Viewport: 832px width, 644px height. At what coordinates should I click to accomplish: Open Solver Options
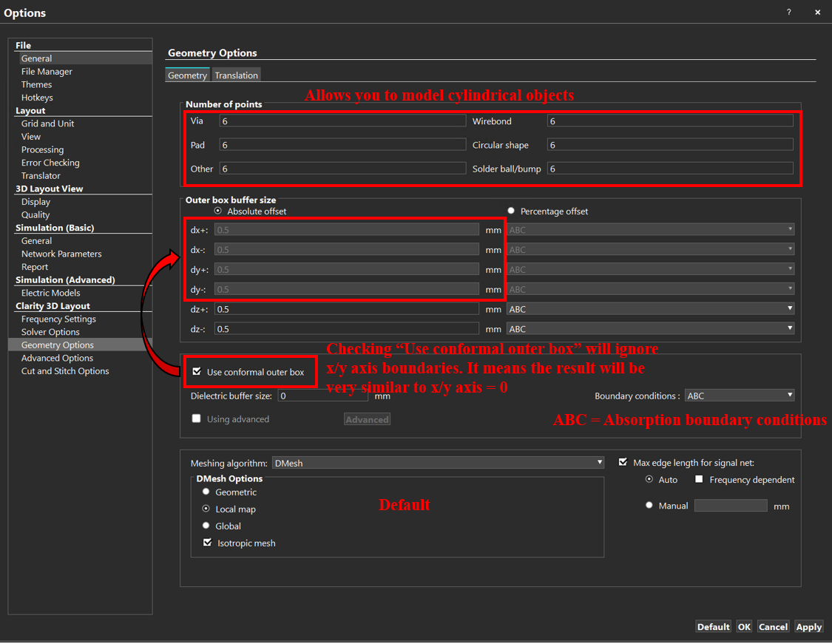click(x=50, y=332)
